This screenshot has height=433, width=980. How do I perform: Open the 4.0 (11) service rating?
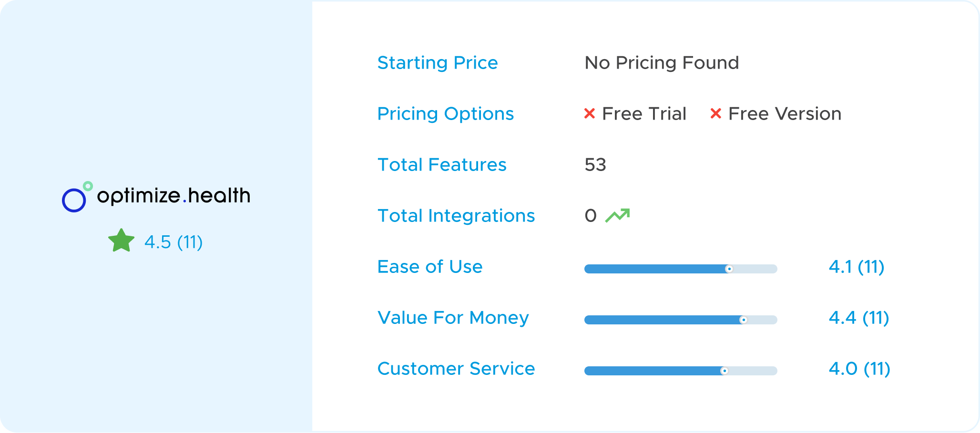pos(859,369)
